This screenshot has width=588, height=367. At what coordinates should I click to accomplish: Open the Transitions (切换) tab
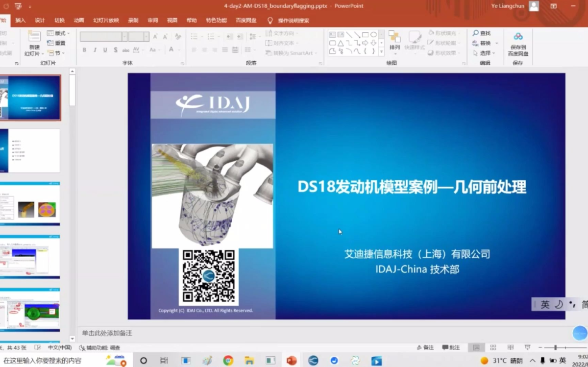pyautogui.click(x=59, y=21)
